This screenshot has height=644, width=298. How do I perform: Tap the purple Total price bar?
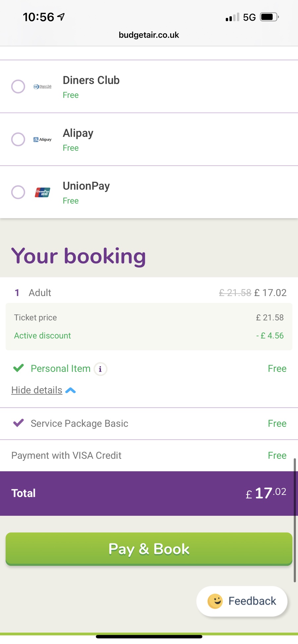(149, 494)
